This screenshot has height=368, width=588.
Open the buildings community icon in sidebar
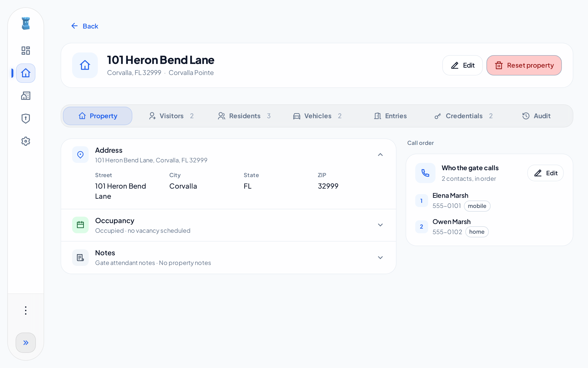coord(26,96)
